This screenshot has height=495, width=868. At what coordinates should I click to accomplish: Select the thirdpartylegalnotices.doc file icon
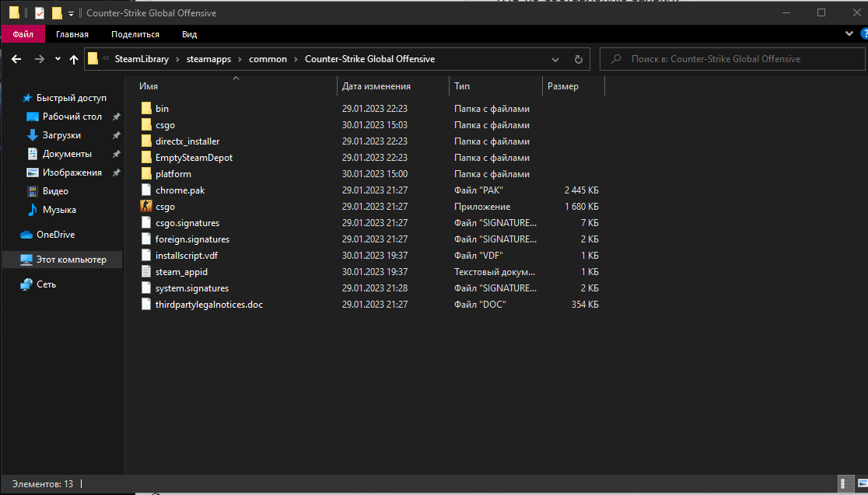pos(146,304)
